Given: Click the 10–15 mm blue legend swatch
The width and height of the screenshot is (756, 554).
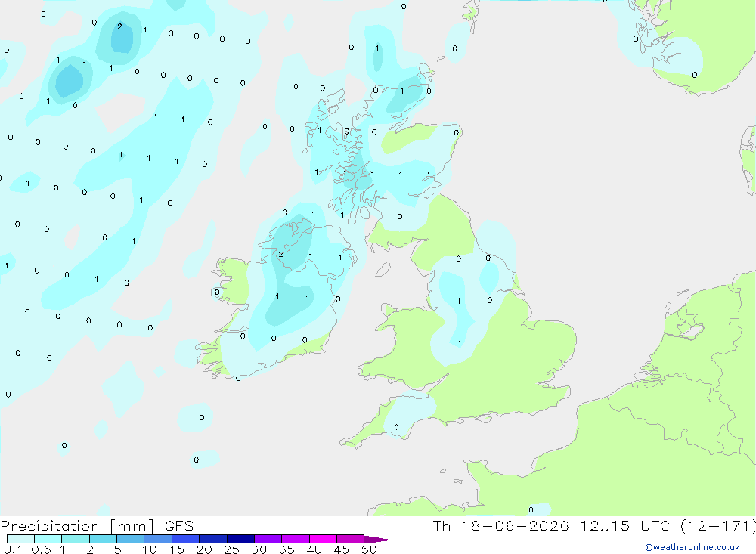Looking at the screenshot, I should (158, 539).
